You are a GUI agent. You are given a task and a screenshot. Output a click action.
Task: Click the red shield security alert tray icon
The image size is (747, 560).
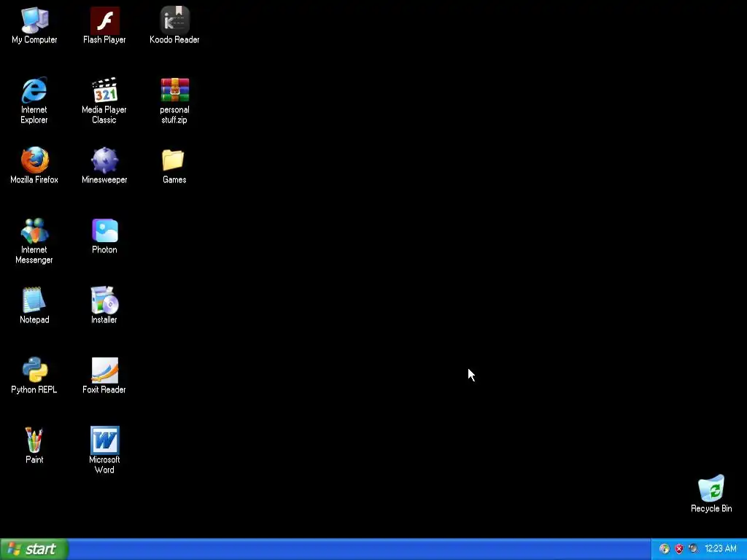679,549
